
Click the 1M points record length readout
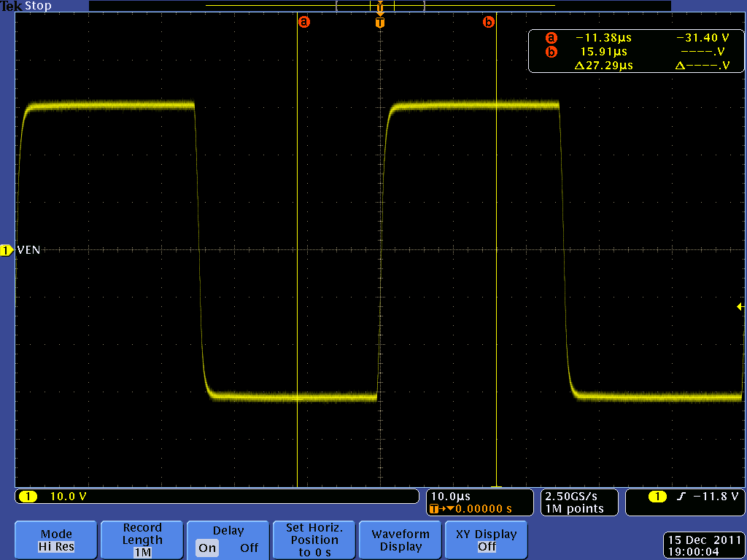point(575,509)
